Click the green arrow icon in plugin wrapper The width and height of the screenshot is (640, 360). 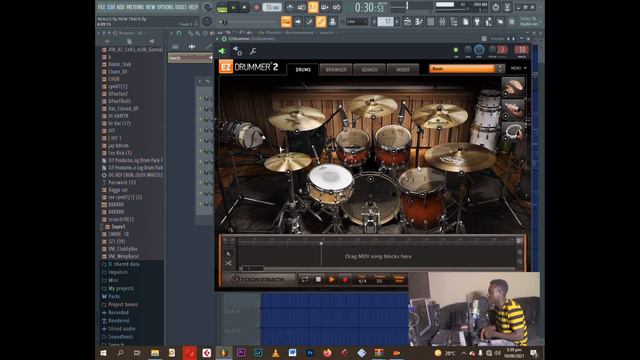coord(222,51)
